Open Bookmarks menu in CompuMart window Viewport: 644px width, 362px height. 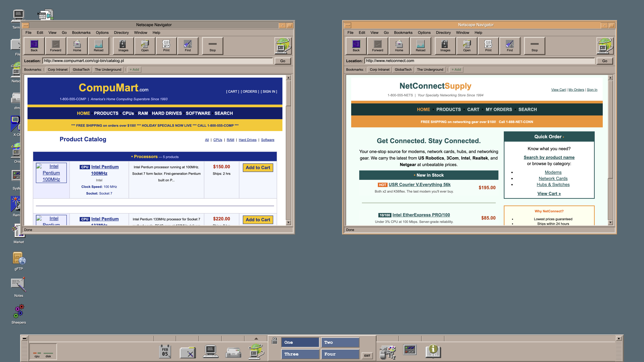point(81,33)
